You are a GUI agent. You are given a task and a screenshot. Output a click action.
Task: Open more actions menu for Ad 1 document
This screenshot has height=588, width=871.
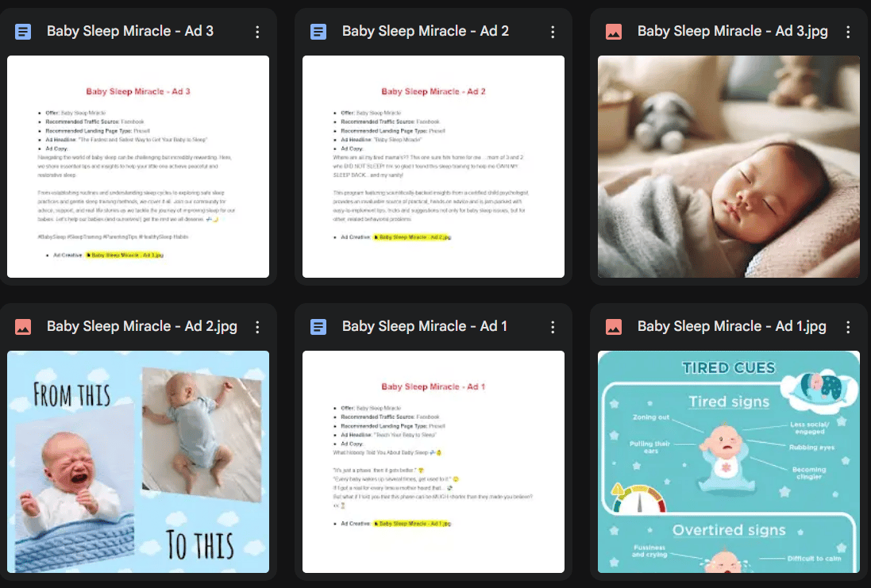(553, 327)
